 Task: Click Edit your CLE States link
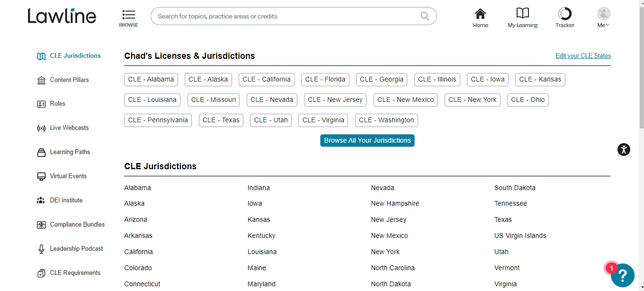(583, 55)
